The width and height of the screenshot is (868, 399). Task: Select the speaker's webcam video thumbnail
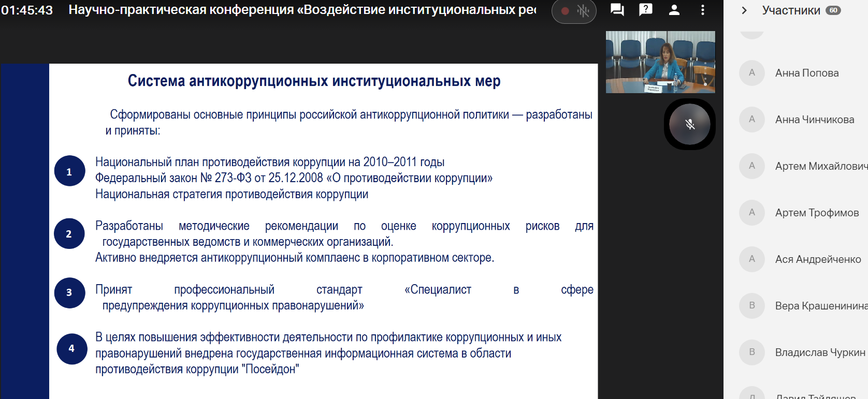click(660, 62)
